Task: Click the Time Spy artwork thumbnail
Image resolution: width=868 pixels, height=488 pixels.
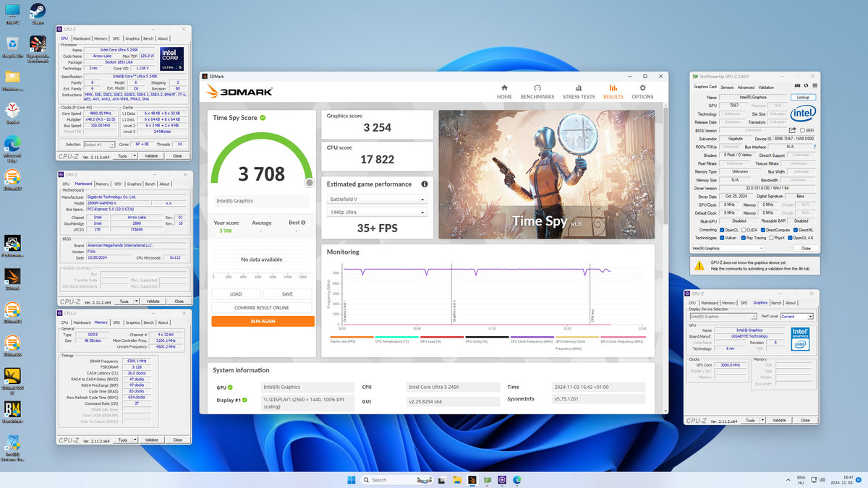Action: pos(546,174)
